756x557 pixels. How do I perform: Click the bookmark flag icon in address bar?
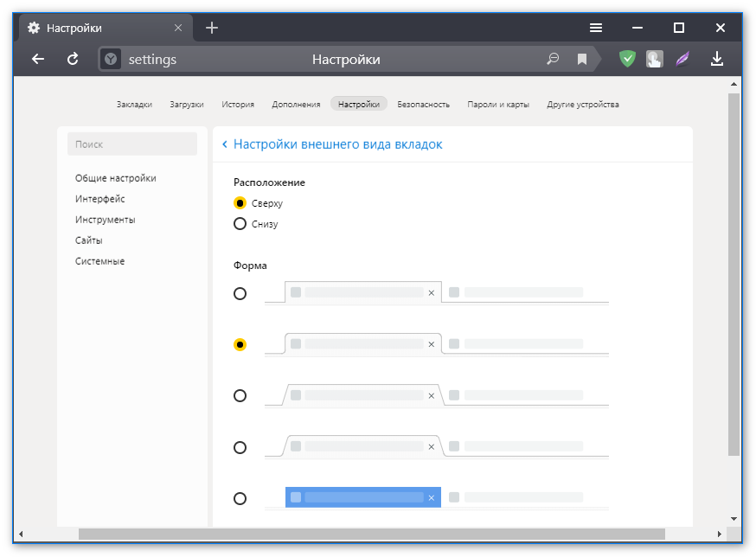click(x=582, y=59)
